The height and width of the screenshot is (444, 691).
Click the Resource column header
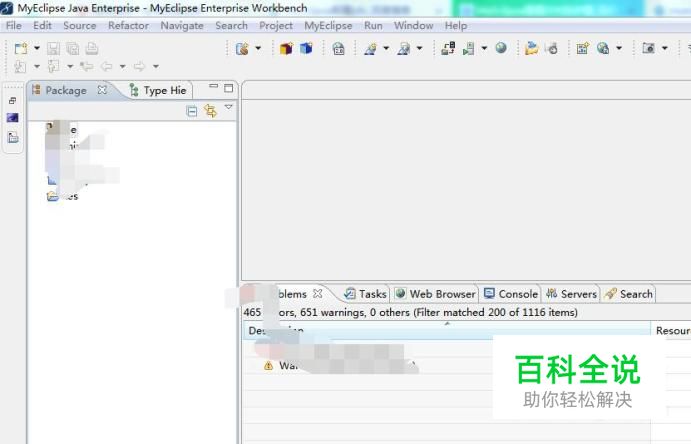click(672, 330)
